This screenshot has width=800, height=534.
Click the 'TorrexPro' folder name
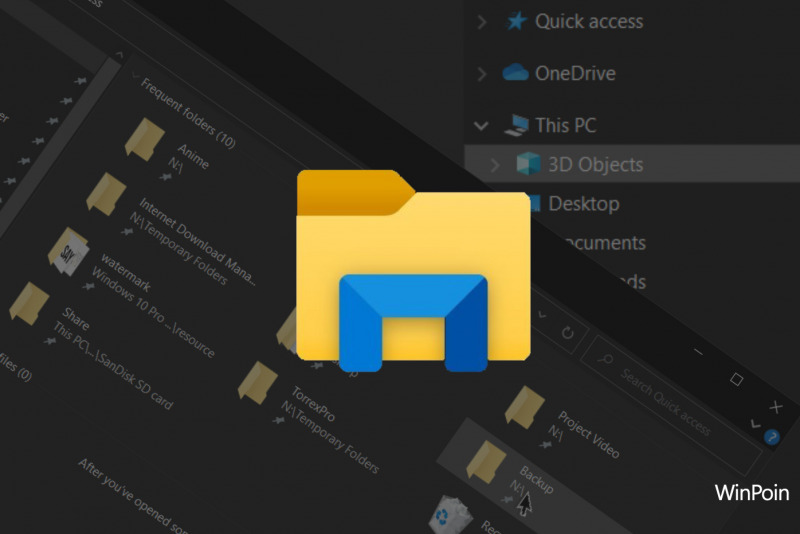[313, 403]
